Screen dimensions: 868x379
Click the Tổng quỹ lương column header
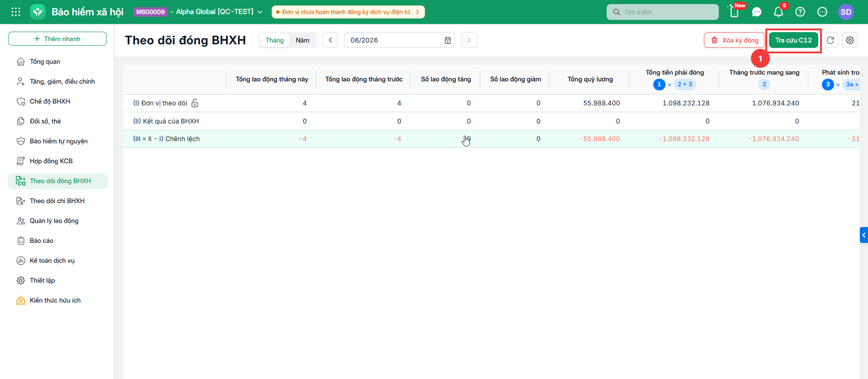590,79
